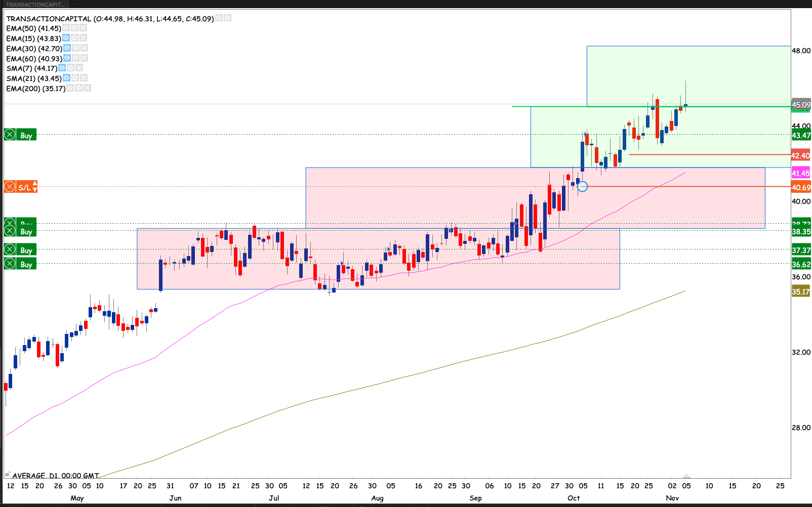Add a new chart tab with plus

click(x=74, y=5)
